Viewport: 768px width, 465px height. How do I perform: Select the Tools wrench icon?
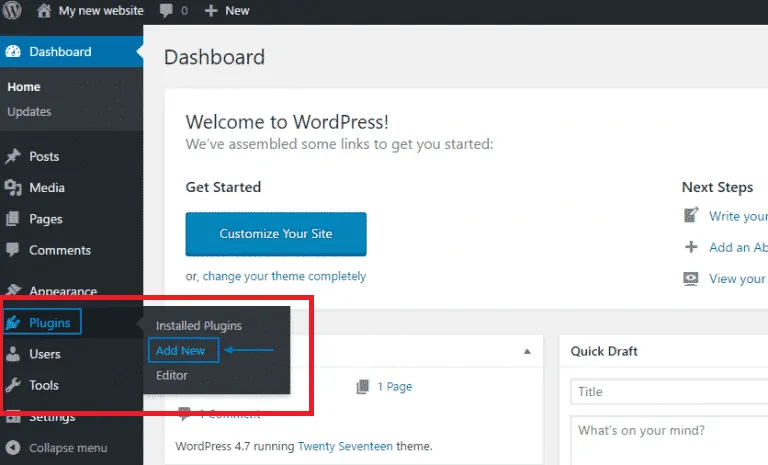click(x=13, y=385)
